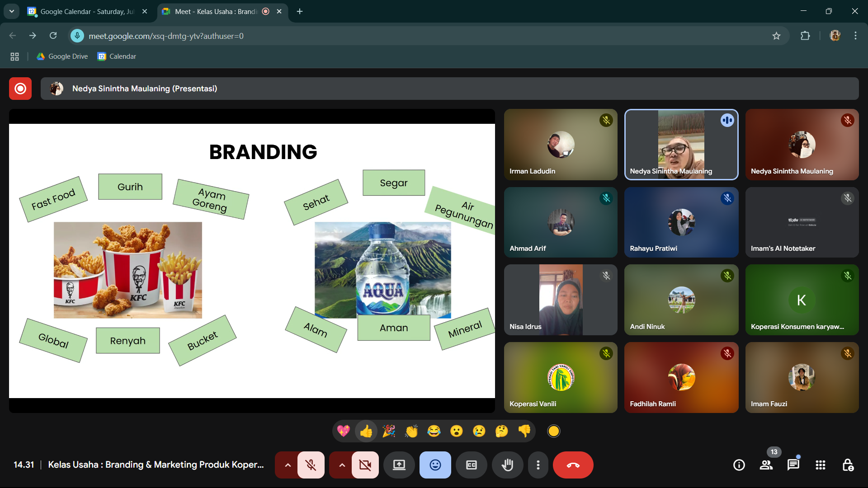
Task: Select Rahayu Pratiwi's tile
Action: tap(681, 222)
